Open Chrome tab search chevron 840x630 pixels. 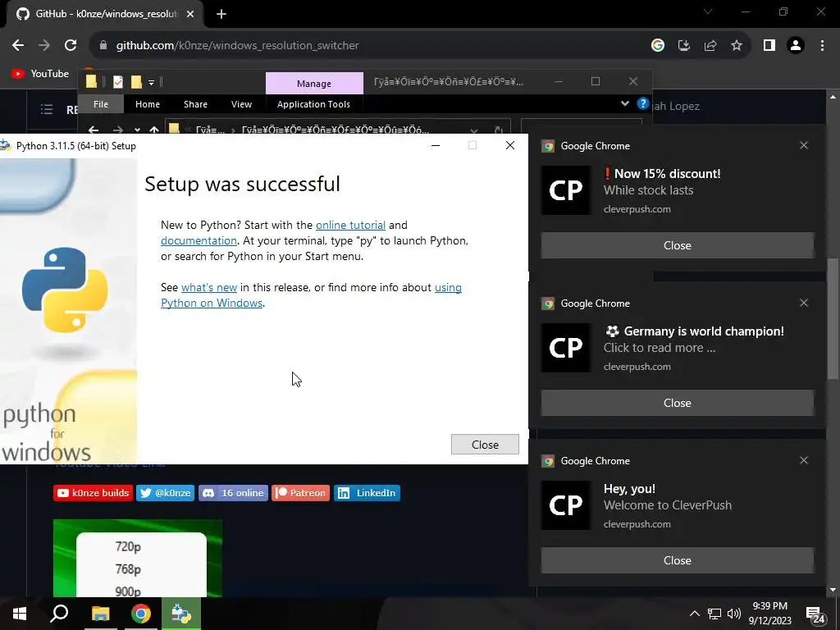(708, 11)
